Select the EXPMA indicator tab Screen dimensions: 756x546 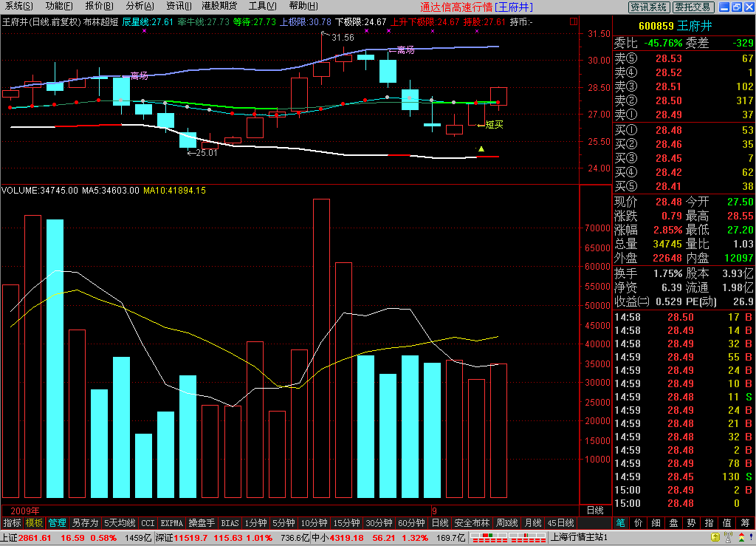pyautogui.click(x=171, y=523)
